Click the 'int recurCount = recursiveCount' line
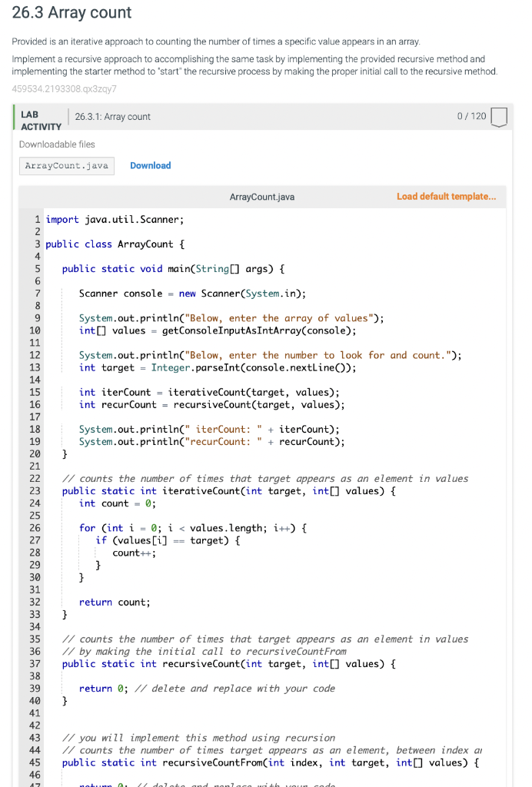Viewport: 532px width, 787px height. (x=211, y=404)
